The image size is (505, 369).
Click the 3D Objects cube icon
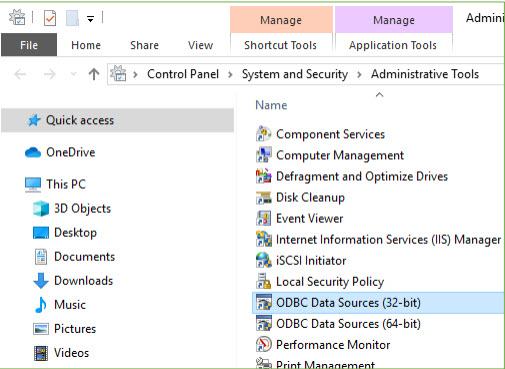pos(41,209)
